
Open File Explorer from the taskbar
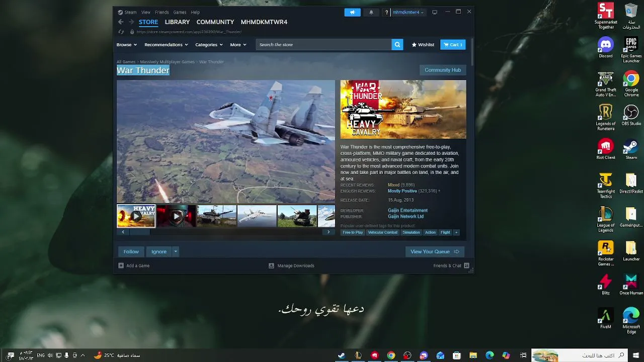[473, 355]
